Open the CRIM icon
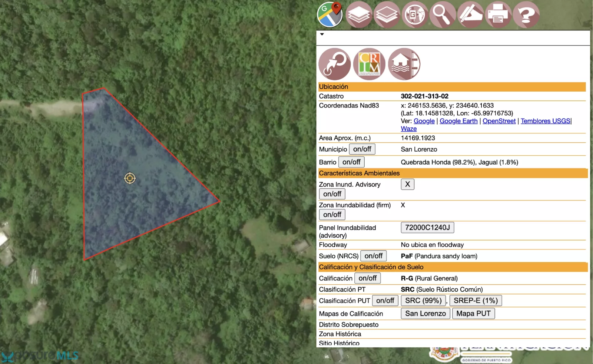 pyautogui.click(x=369, y=64)
